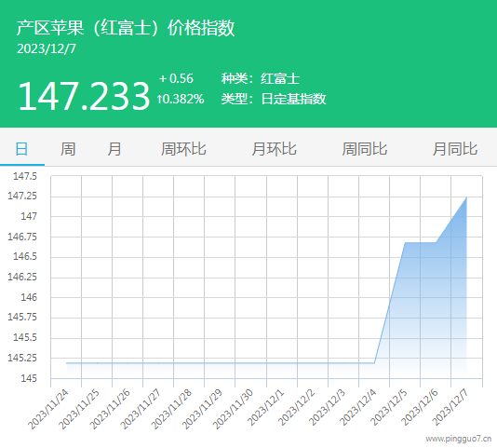Click the www.pingguo7.cn watermark link
This screenshot has height=448, width=497.
coord(458,439)
